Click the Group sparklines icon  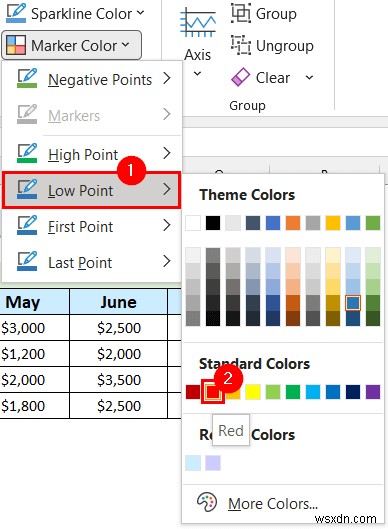tap(241, 13)
